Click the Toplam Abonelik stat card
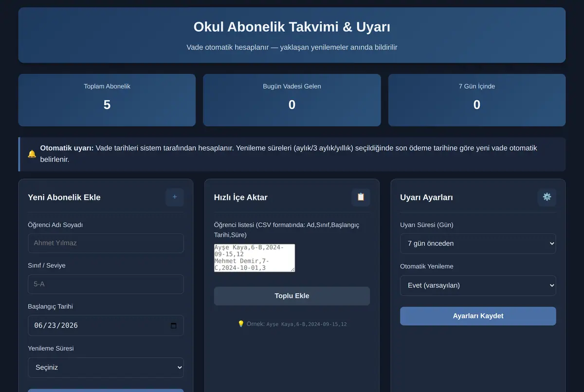This screenshot has width=584, height=392. coord(107,100)
